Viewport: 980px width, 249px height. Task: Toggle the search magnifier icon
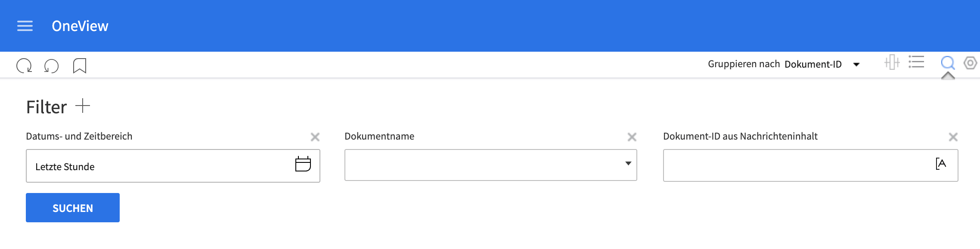click(947, 63)
